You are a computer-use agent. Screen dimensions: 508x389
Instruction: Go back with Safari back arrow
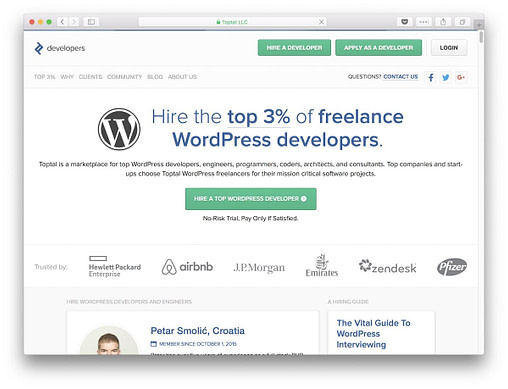coord(62,22)
